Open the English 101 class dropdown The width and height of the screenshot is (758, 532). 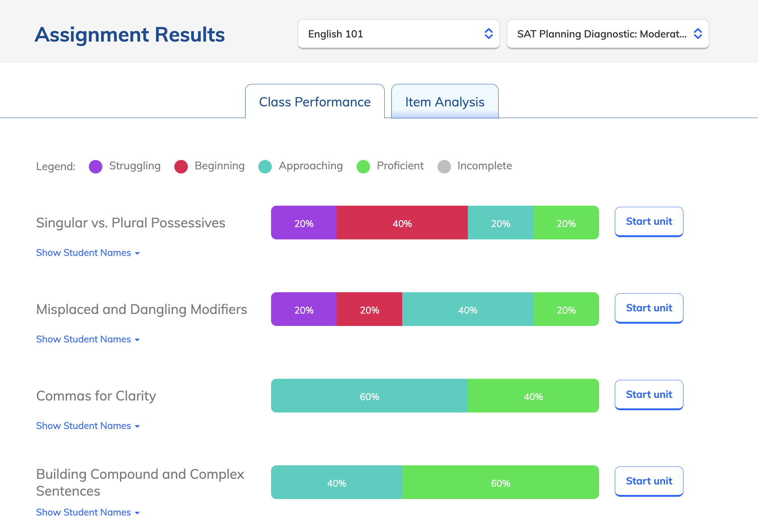pyautogui.click(x=398, y=34)
